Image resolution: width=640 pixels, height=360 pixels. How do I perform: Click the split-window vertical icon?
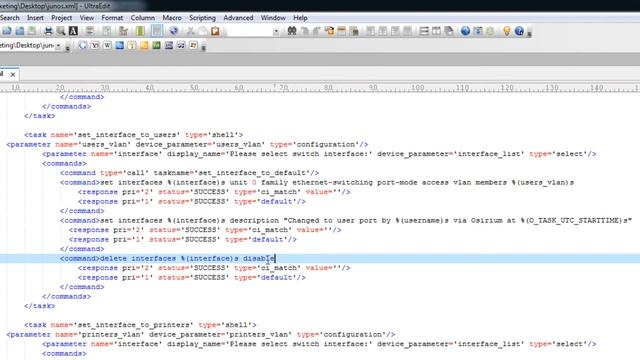coord(436,31)
